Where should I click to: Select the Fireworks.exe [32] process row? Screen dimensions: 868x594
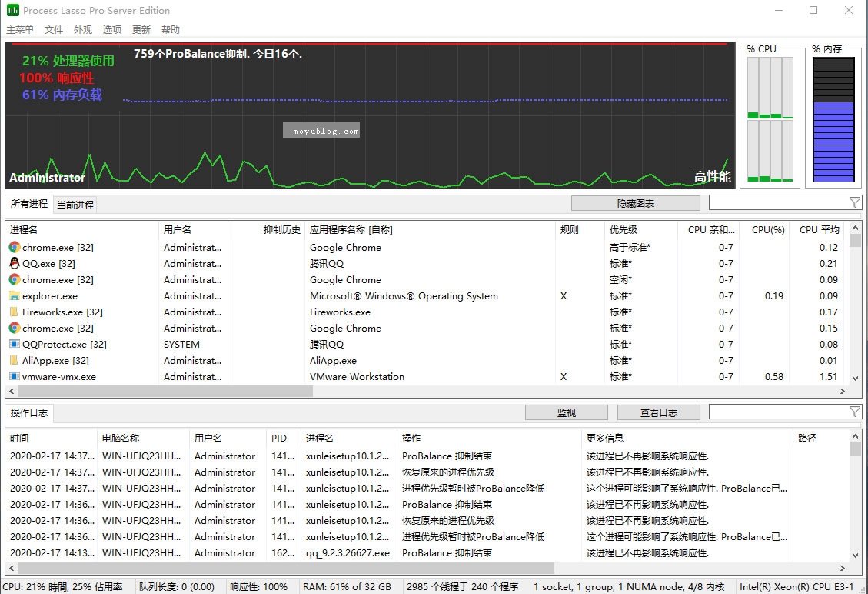(x=427, y=312)
